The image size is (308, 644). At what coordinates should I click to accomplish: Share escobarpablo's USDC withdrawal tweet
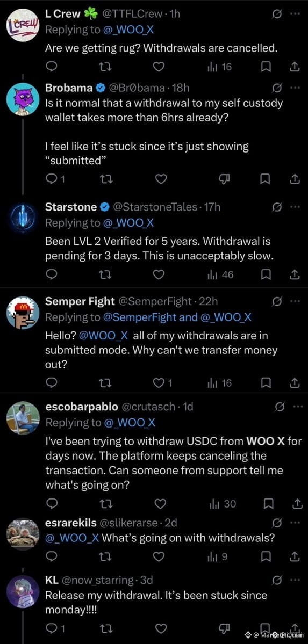[295, 504]
